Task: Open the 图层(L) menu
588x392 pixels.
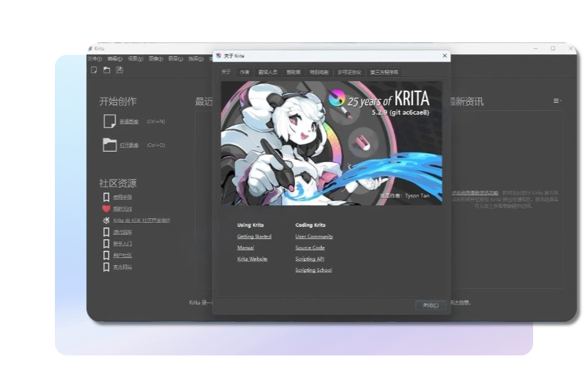Action: tap(176, 59)
